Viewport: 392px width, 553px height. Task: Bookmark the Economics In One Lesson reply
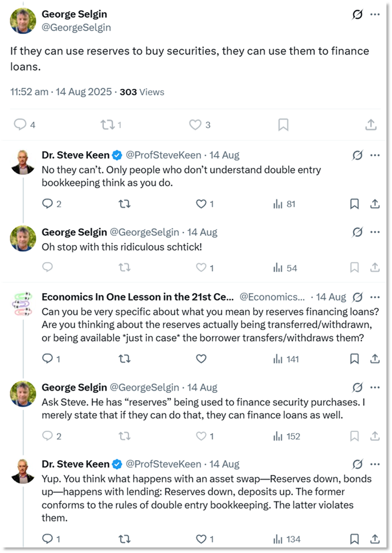[x=355, y=359]
